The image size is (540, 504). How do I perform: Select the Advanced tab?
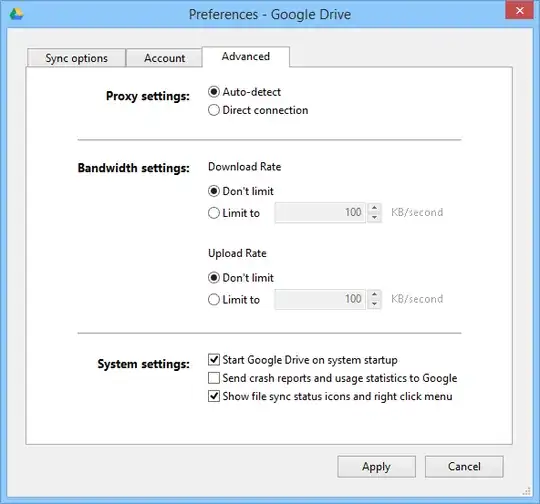[246, 56]
